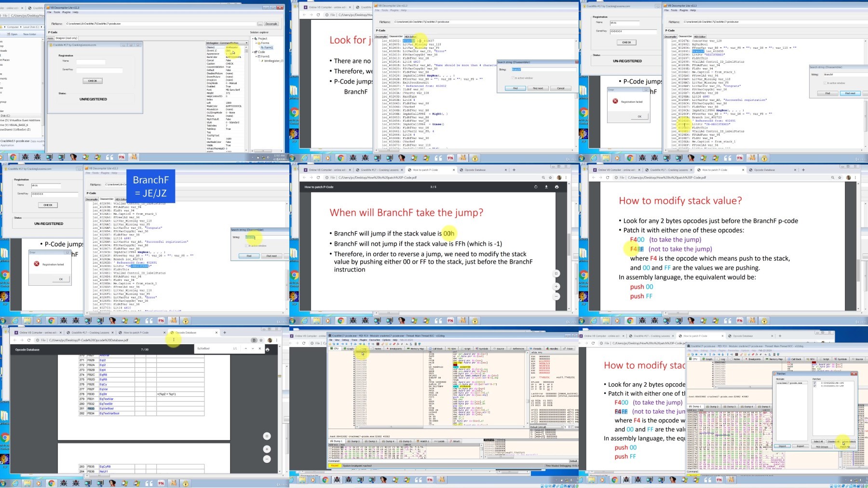Click the EqTextVar link in the opcode table
The width and height of the screenshot is (868, 488).
click(106, 399)
